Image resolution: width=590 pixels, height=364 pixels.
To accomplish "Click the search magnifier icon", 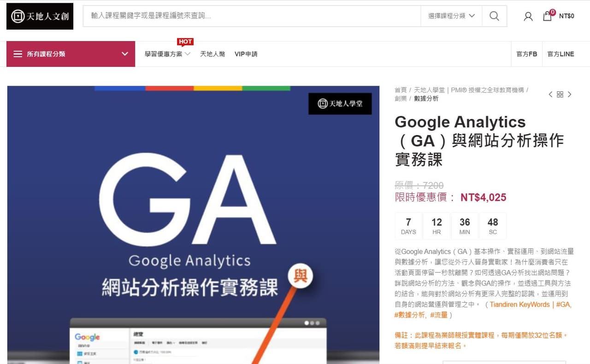I will click(x=494, y=16).
